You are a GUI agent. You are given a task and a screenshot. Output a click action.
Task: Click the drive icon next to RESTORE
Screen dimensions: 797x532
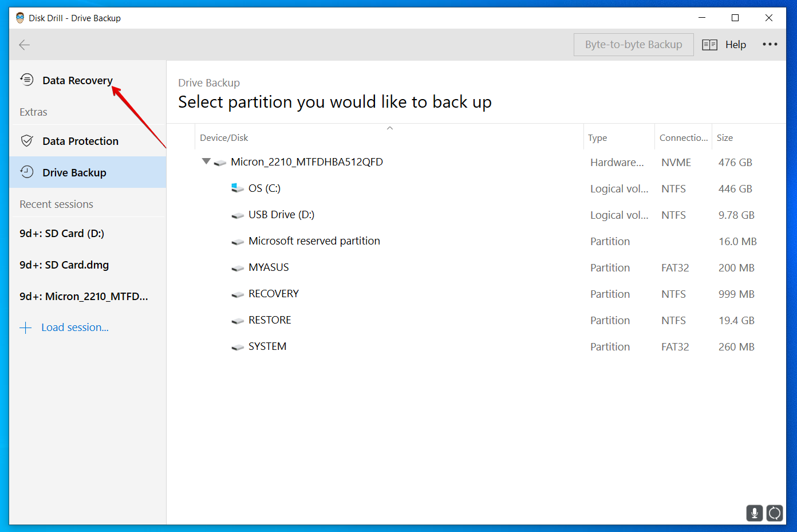tap(238, 321)
